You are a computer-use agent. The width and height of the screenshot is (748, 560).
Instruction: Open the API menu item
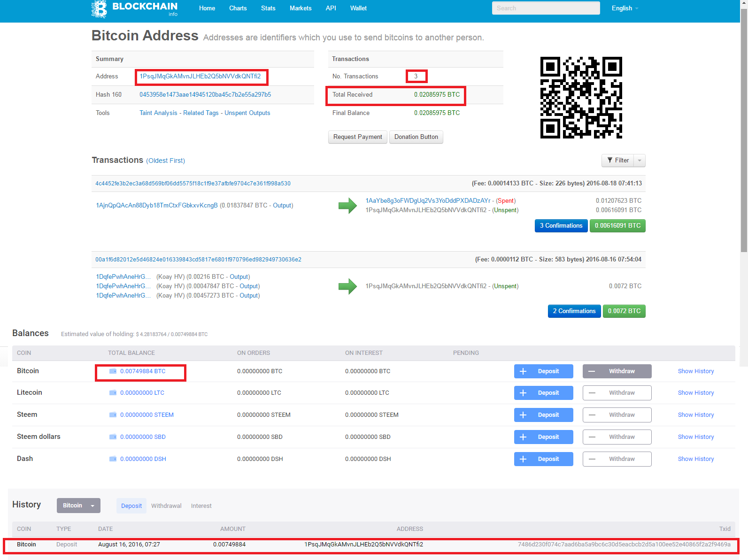[x=331, y=8]
